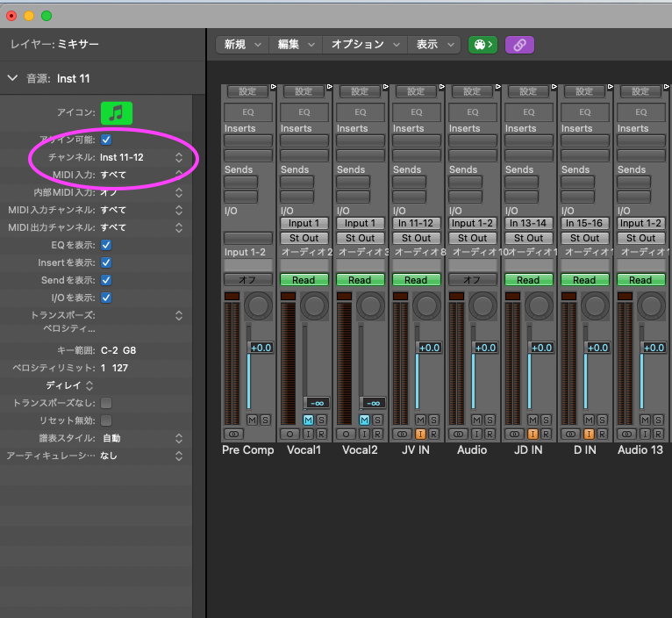
Task: Open the チャンネル 'Inst 11-12' dropdown
Action: [x=140, y=157]
